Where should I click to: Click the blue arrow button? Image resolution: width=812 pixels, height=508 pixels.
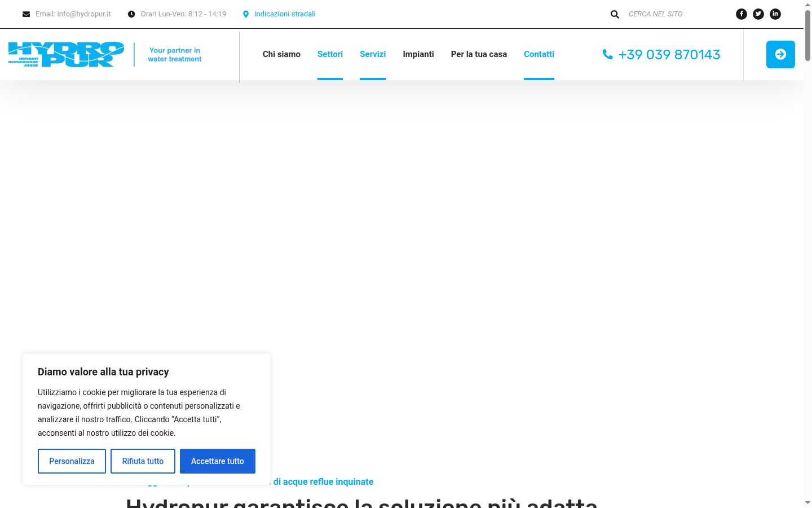pos(780,54)
